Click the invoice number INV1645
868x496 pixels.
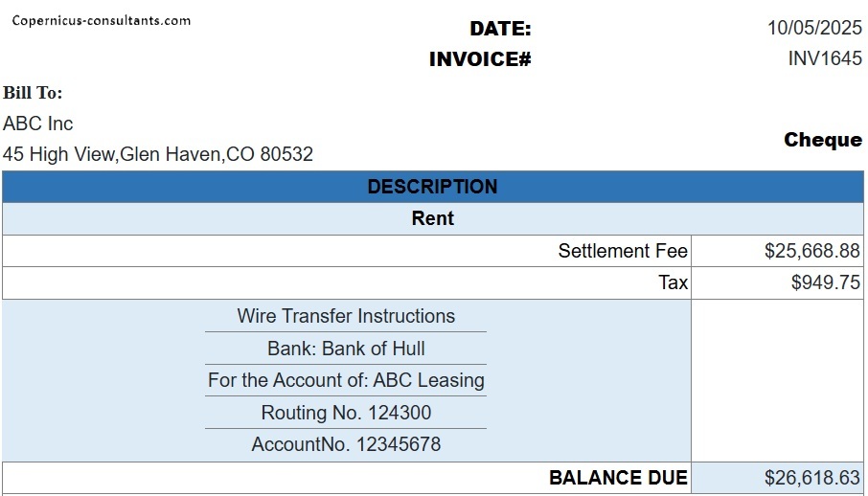coord(825,58)
